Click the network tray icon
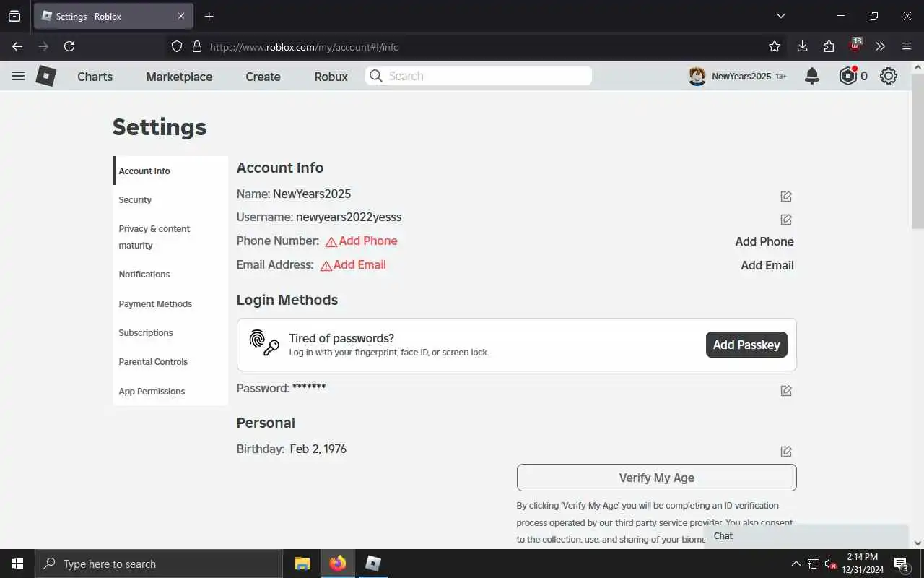 click(x=814, y=564)
